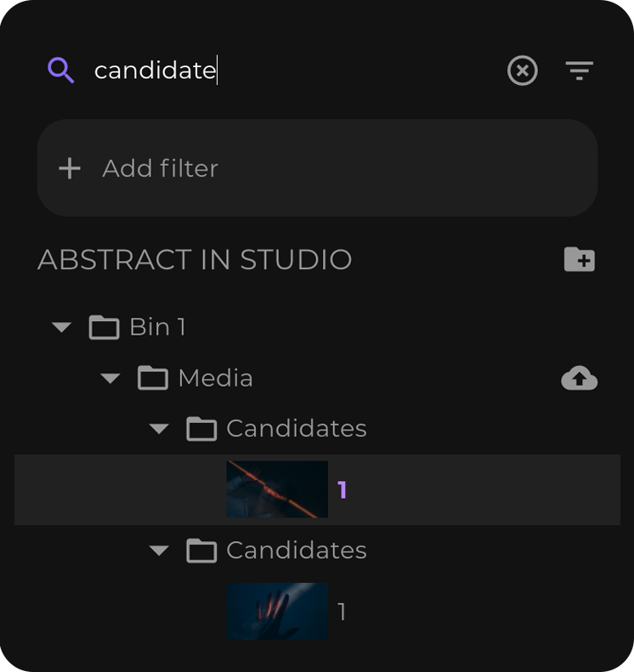Click the Bin 1 folder icon
The image size is (634, 672).
point(104,327)
